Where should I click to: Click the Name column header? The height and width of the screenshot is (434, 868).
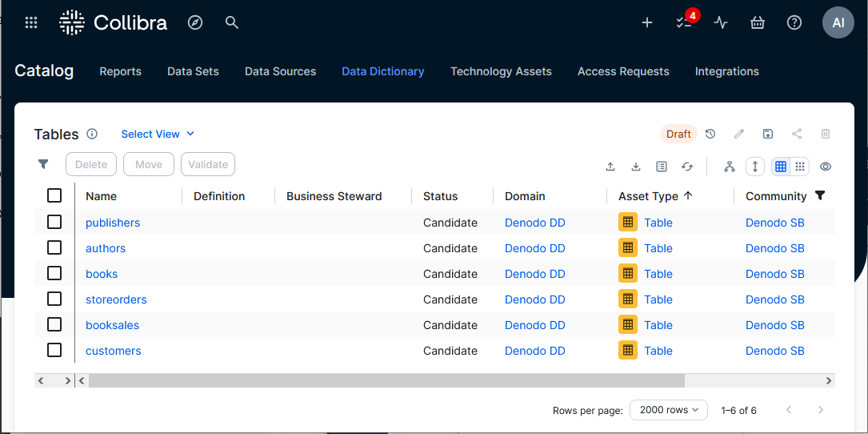pyautogui.click(x=102, y=196)
